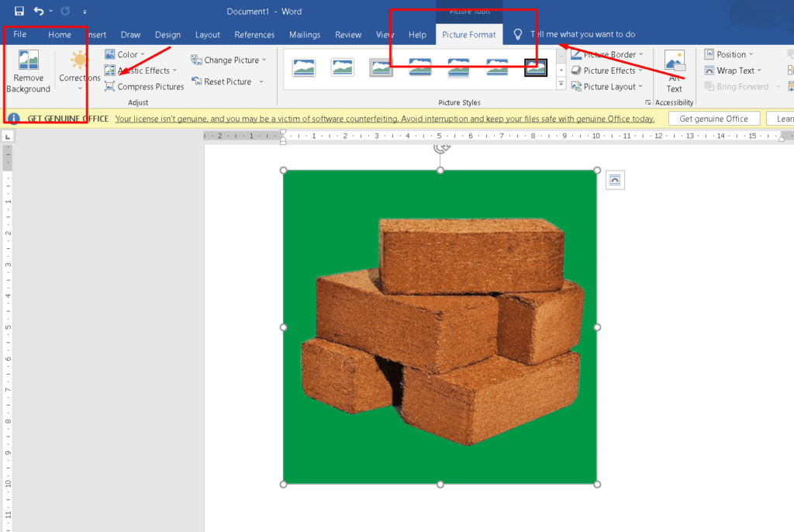794x532 pixels.
Task: Click the picture's rotation handle
Action: tap(440, 147)
